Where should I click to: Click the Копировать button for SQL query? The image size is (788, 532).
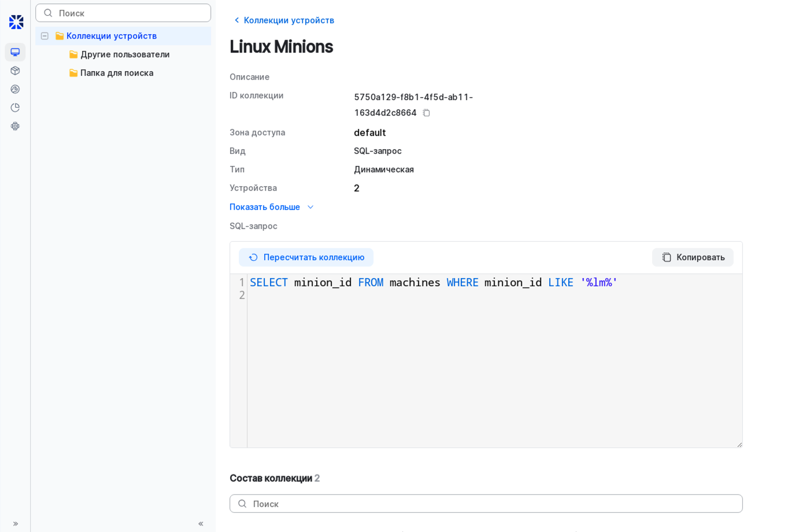pyautogui.click(x=693, y=257)
